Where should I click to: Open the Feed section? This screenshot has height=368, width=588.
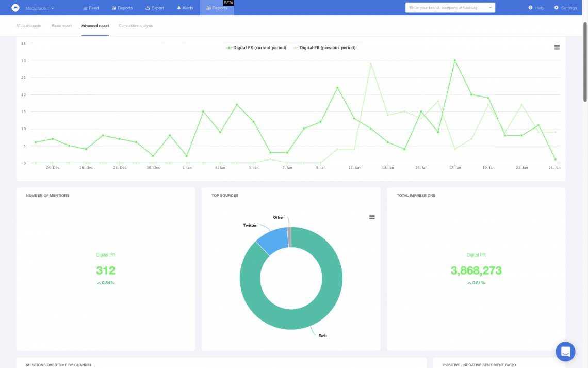click(x=91, y=8)
